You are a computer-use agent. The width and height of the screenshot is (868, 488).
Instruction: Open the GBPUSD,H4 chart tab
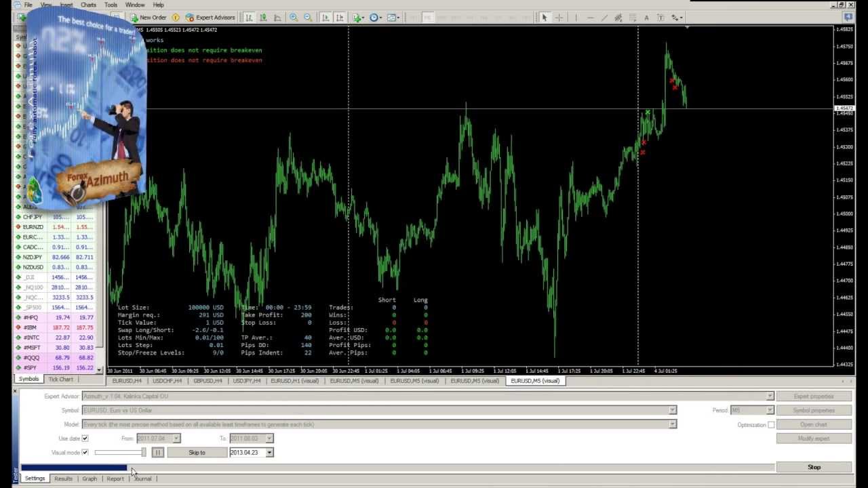click(x=207, y=381)
